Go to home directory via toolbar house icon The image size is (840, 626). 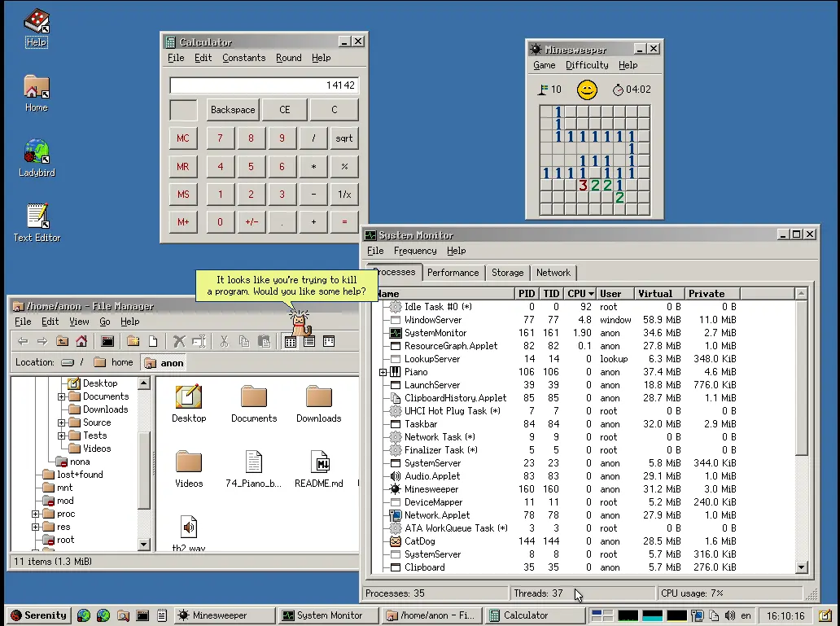81,339
